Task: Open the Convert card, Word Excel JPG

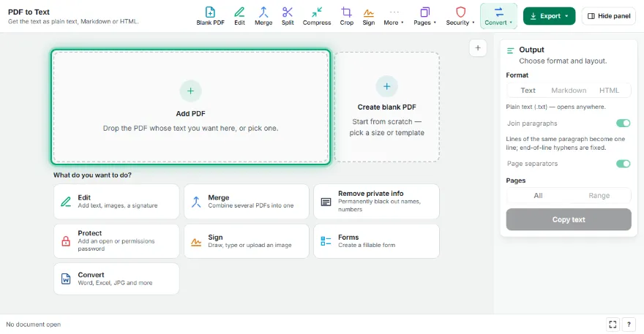Action: pos(116,278)
